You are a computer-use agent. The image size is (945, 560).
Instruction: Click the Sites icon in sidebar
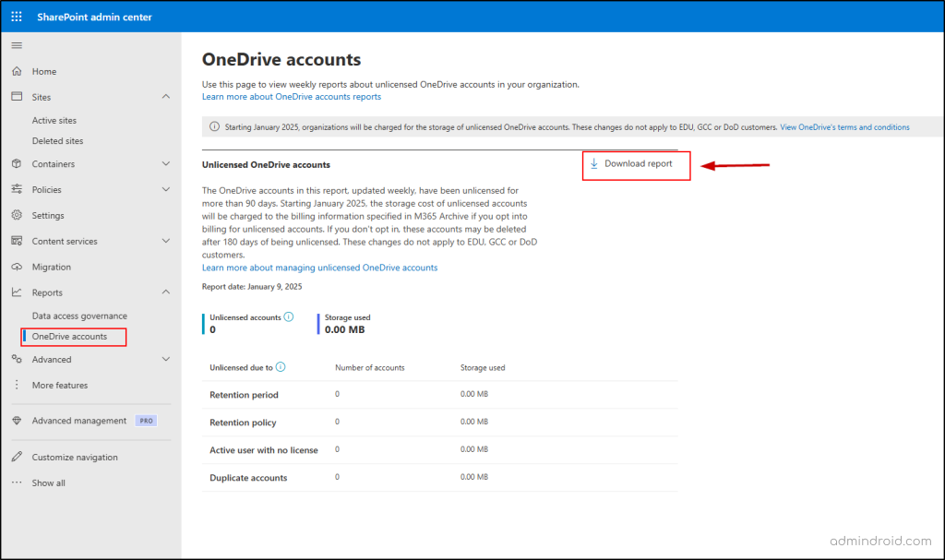pyautogui.click(x=17, y=97)
